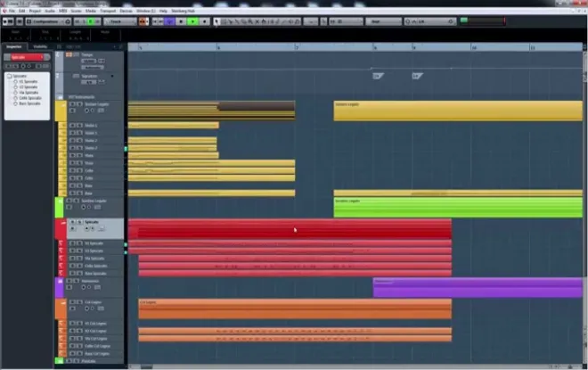Select the Erase tool
588x370 pixels.
[244, 21]
